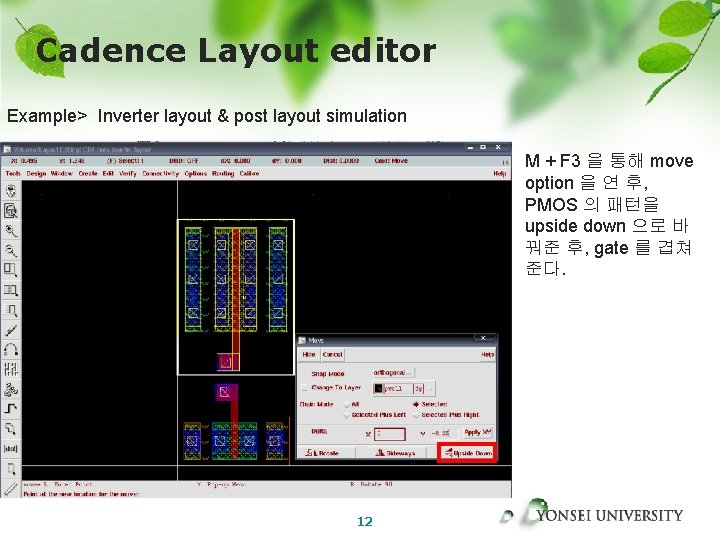Click the NMOS transistor layout at bottom
Image resolution: width=720 pixels, height=540 pixels.
pos(235,441)
